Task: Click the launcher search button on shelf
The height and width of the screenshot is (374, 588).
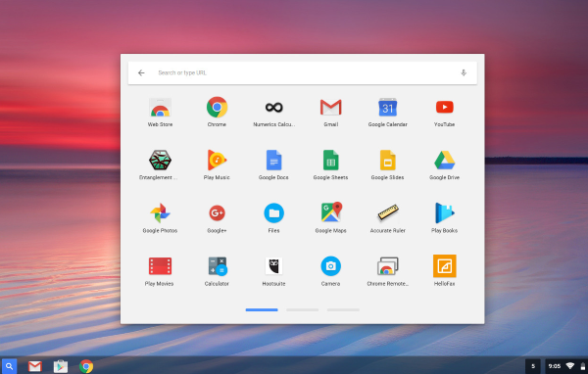Action: 9,366
